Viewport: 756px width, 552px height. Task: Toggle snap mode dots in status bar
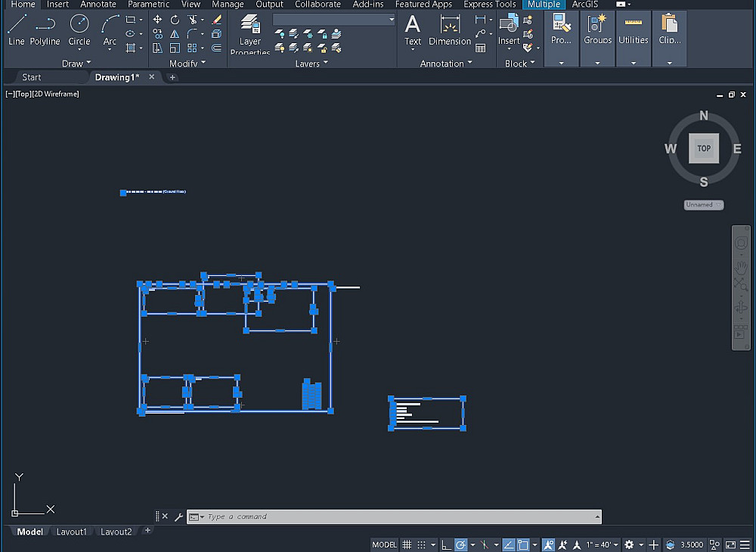pyautogui.click(x=421, y=544)
